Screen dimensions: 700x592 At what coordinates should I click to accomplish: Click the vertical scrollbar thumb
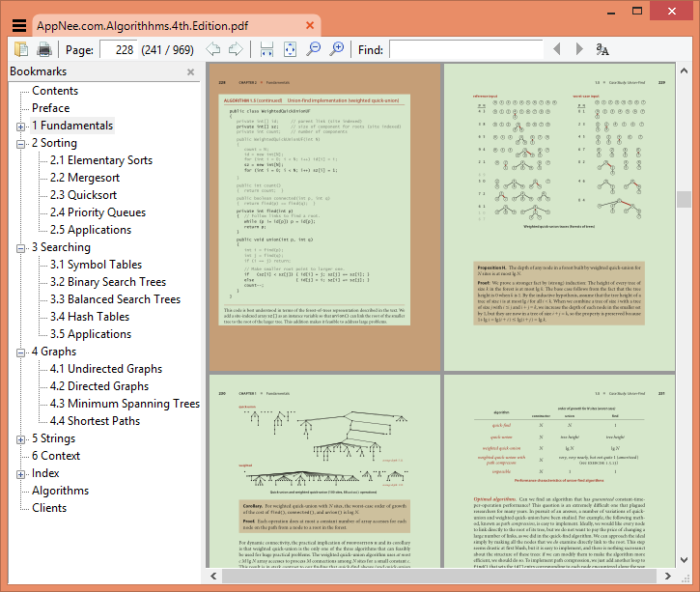684,199
